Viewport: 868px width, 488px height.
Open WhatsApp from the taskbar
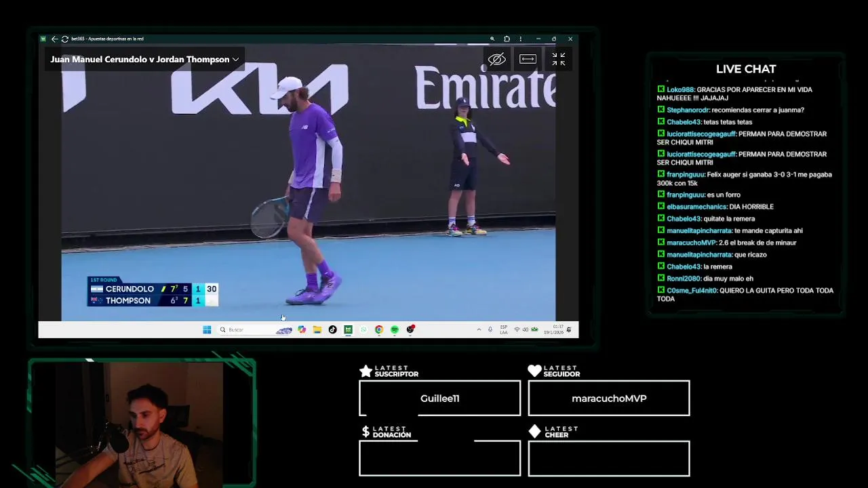(x=363, y=330)
